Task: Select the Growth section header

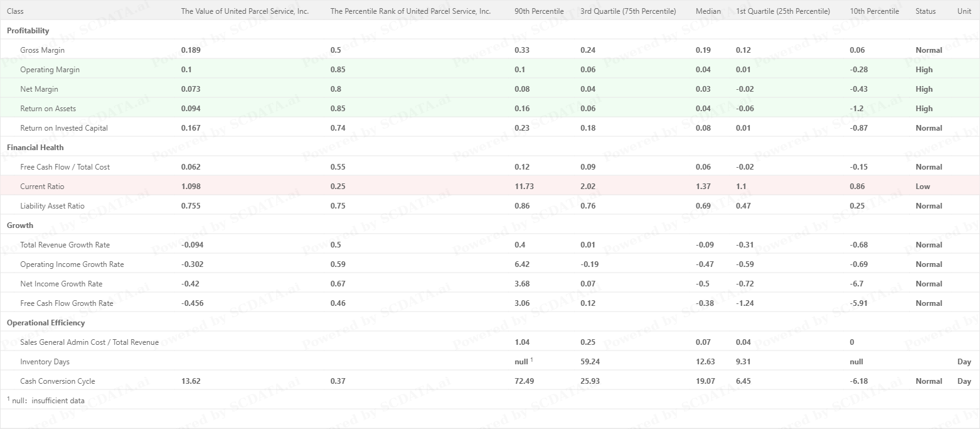Action: coord(20,225)
